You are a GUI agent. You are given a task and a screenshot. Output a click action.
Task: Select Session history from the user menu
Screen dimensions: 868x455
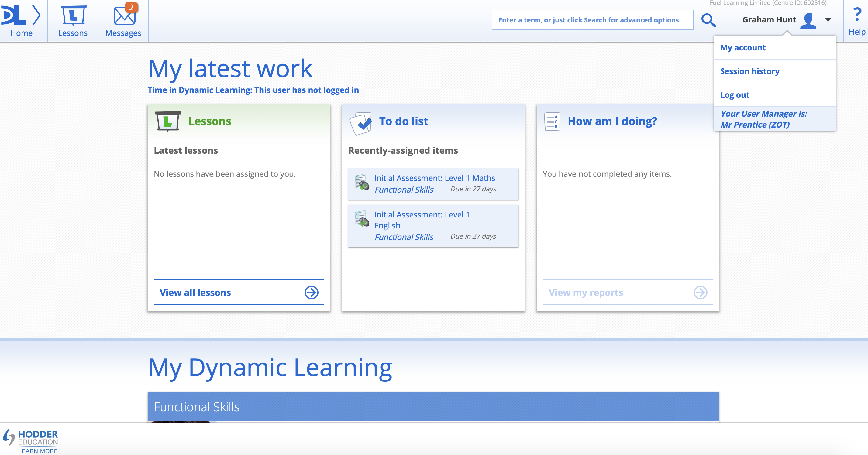[x=774, y=71]
